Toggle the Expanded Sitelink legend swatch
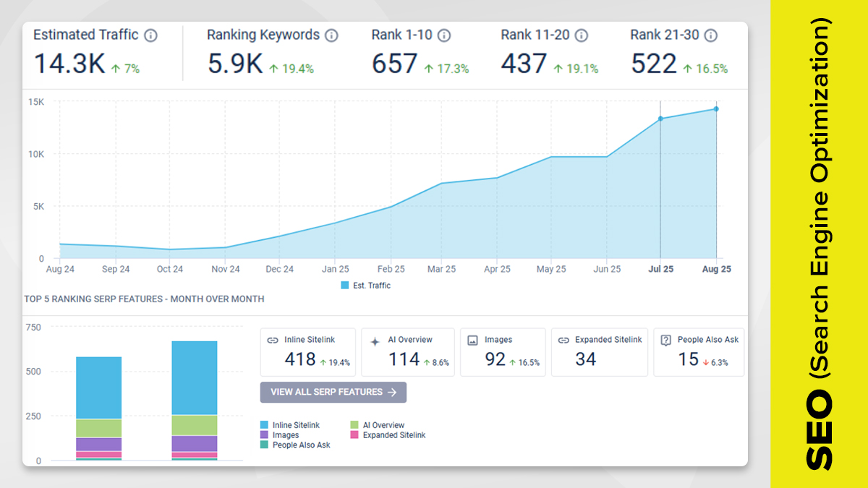Viewport: 868px width, 488px height. click(354, 435)
